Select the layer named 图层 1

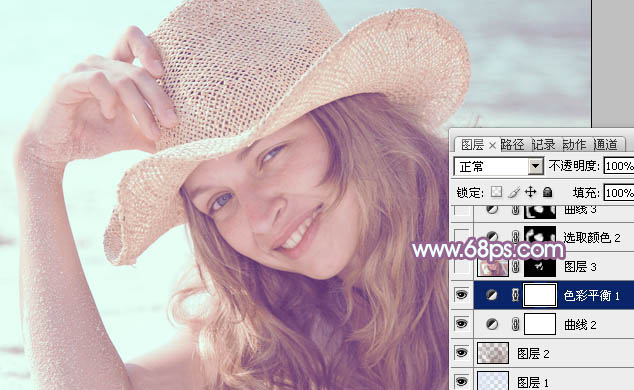[533, 382]
